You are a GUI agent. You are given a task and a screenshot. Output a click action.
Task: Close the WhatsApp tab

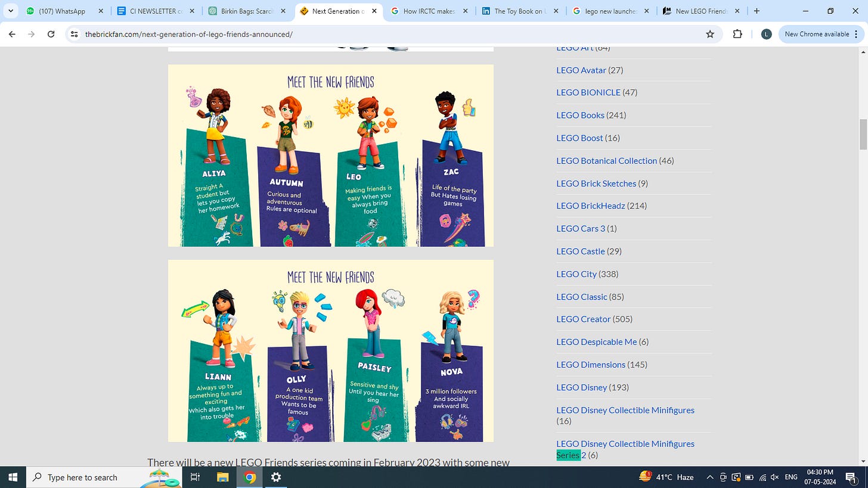[x=101, y=11]
